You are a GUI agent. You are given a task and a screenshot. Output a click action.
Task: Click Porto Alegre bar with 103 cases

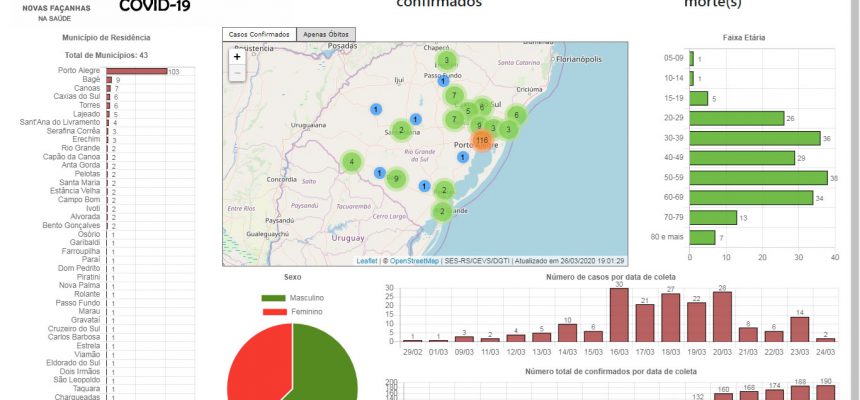coord(137,71)
